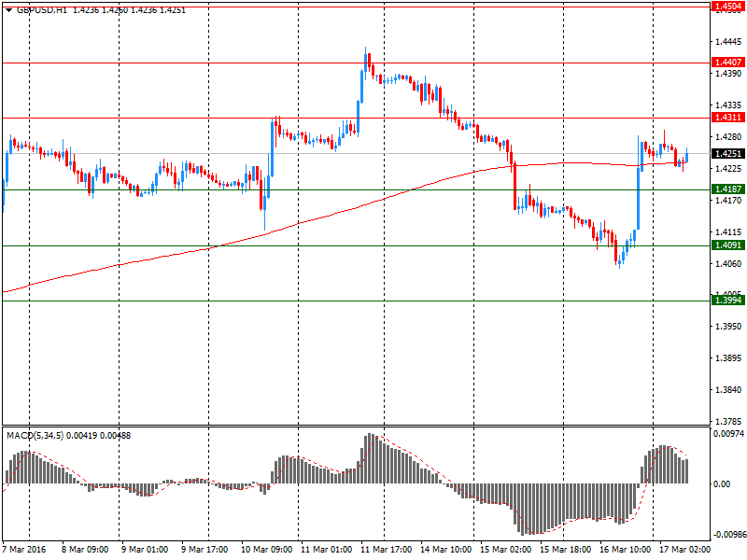Click the 1.4335 price scale value

coord(729,105)
